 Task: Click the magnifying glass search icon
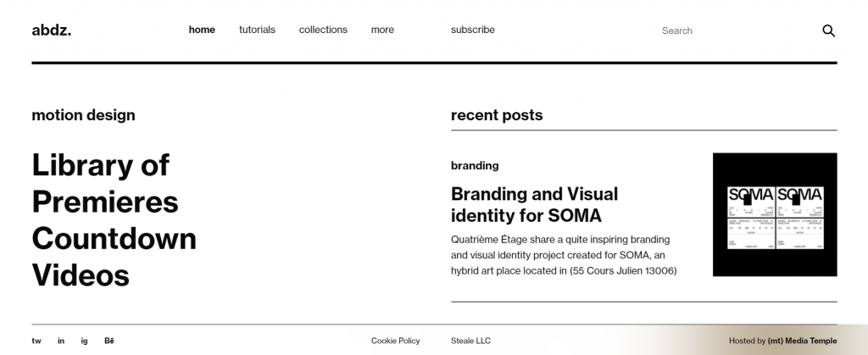click(828, 31)
